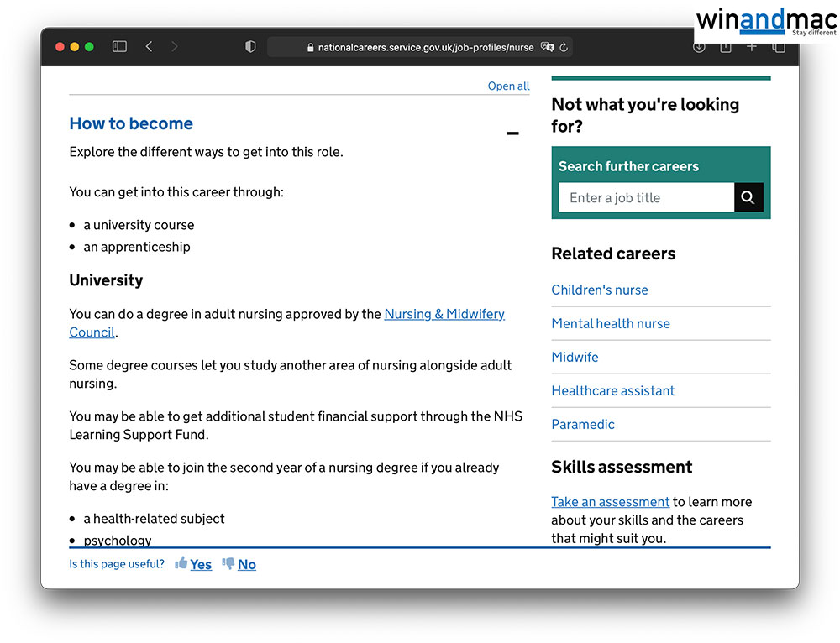This screenshot has height=643, width=840.
Task: Select Healthcare assistant related career
Action: (x=612, y=390)
